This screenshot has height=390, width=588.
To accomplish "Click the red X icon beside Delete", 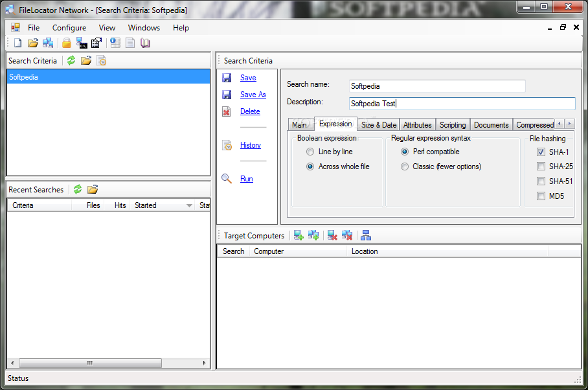I will [227, 111].
